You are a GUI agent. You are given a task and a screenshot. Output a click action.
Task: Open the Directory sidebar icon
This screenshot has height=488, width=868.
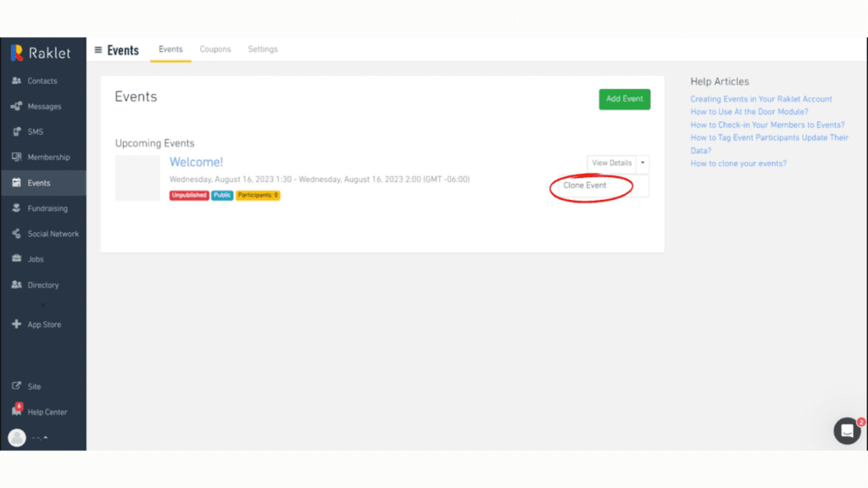coord(17,285)
